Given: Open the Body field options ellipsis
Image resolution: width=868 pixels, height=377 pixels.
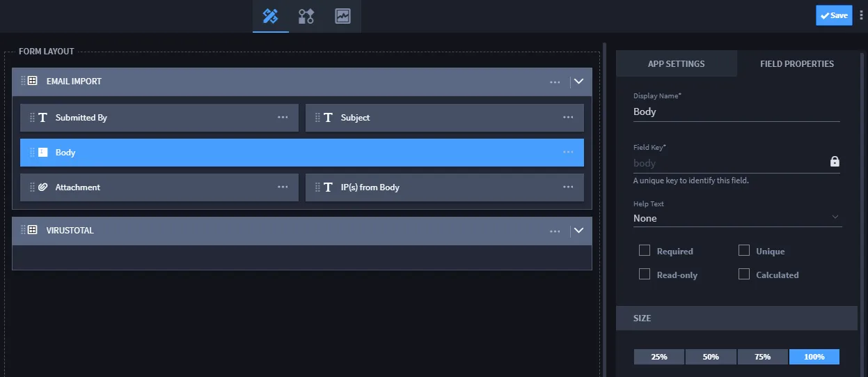Looking at the screenshot, I should coord(568,153).
